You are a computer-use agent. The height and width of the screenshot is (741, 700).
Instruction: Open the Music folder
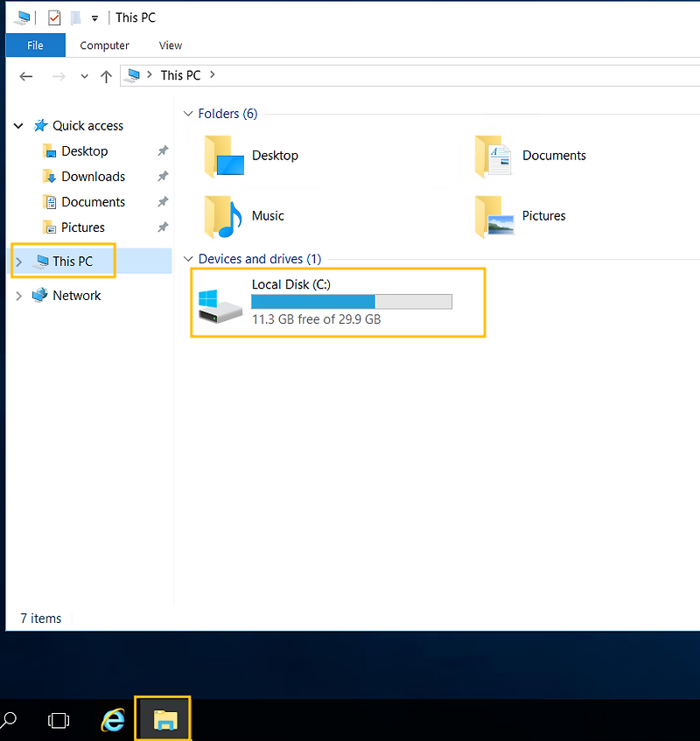tap(268, 216)
